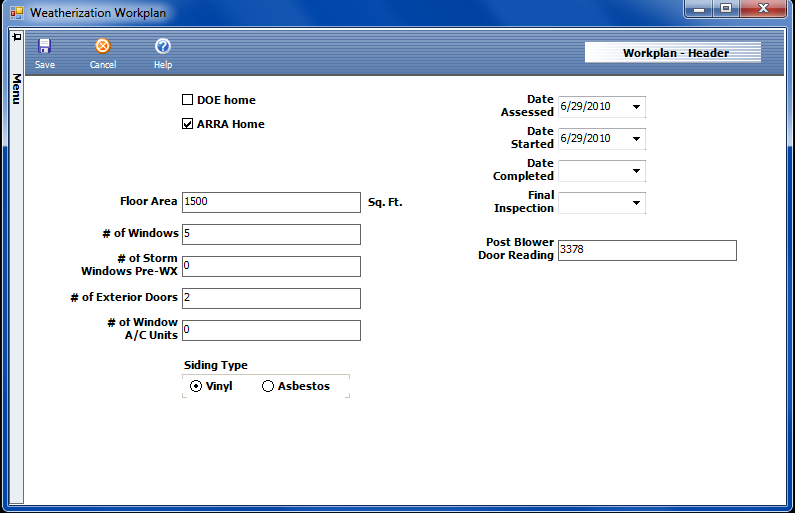The height and width of the screenshot is (513, 795).
Task: Enable the DOE home checkbox
Action: tap(187, 100)
